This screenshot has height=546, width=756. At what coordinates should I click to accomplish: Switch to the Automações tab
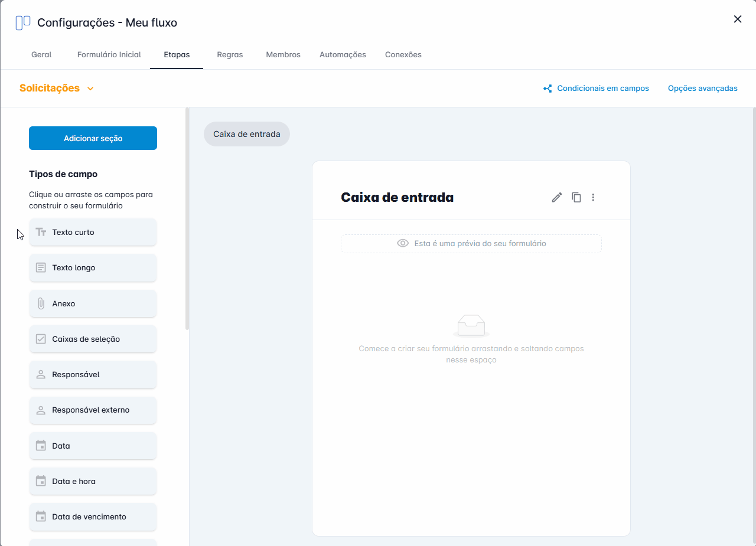[x=343, y=54]
